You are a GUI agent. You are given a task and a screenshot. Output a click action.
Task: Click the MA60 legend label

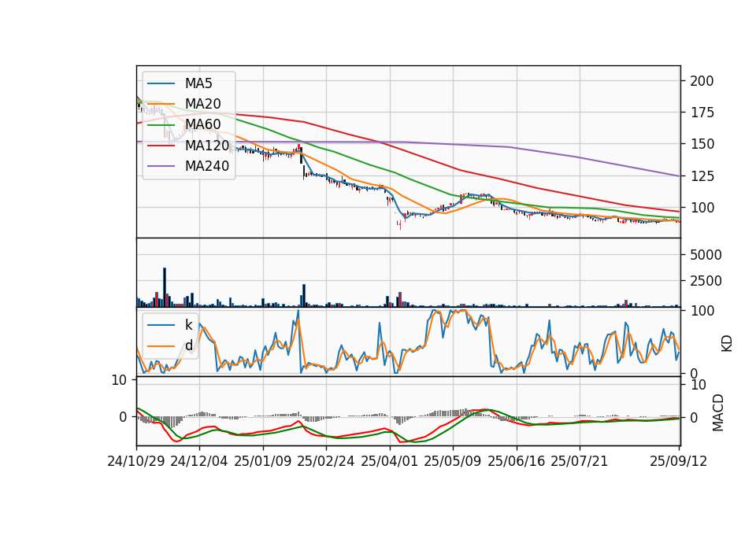202,124
